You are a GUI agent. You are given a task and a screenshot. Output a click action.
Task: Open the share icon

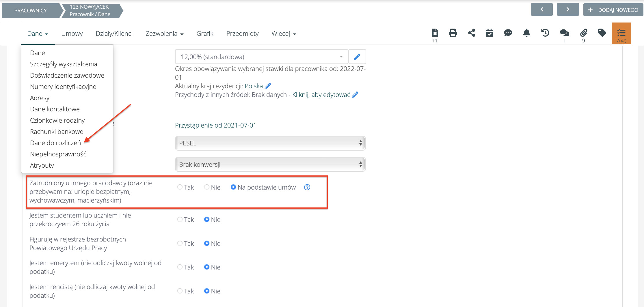471,33
